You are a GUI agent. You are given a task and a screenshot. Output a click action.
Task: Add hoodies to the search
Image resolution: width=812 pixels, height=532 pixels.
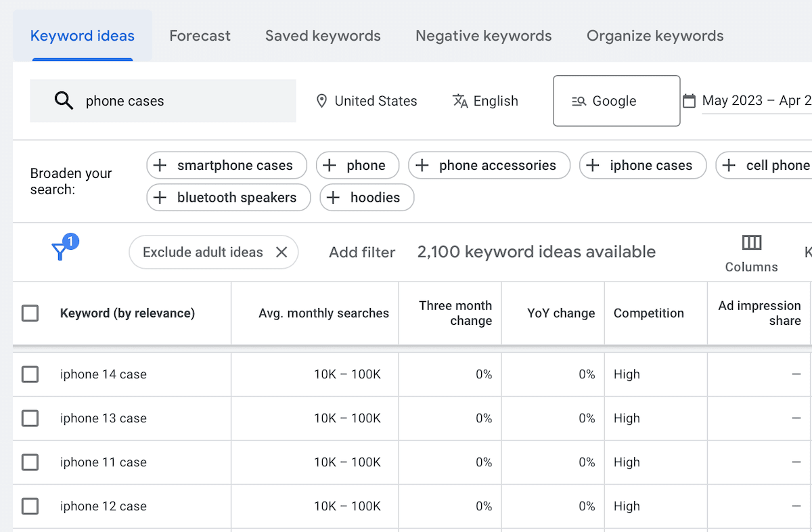367,198
